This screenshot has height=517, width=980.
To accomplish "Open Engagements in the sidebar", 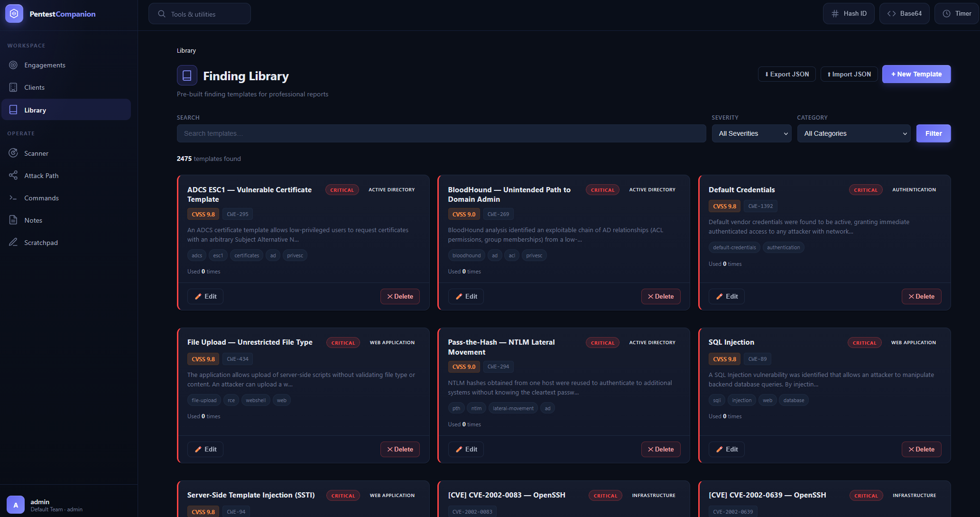I will [x=66, y=65].
